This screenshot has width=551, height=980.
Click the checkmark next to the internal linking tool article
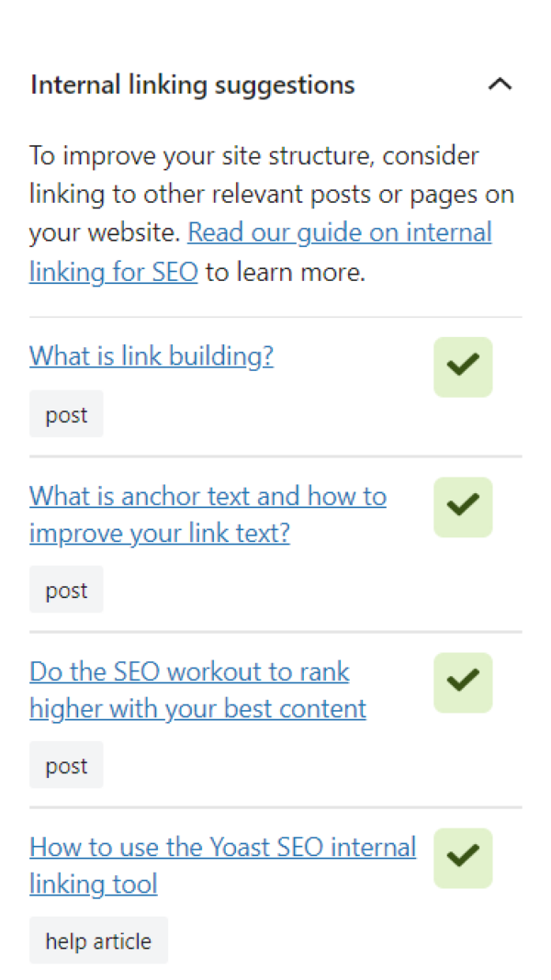462,858
